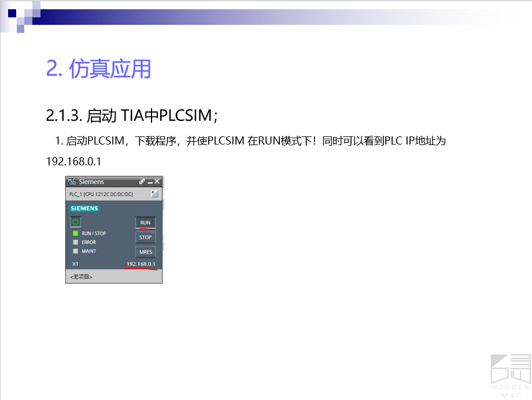Click the heading 2.1.3. 启动 TIA中PLCSIM
This screenshot has width=532, height=400.
coord(131,116)
